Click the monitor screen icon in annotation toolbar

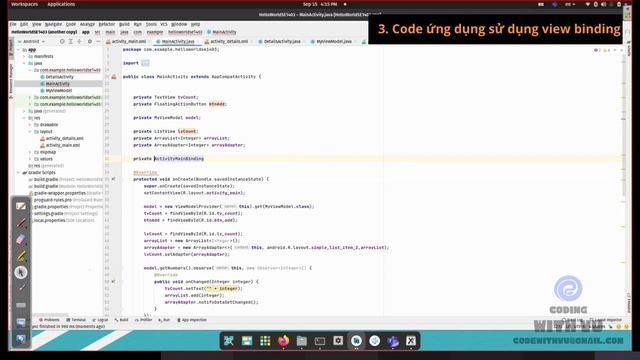click(21, 322)
